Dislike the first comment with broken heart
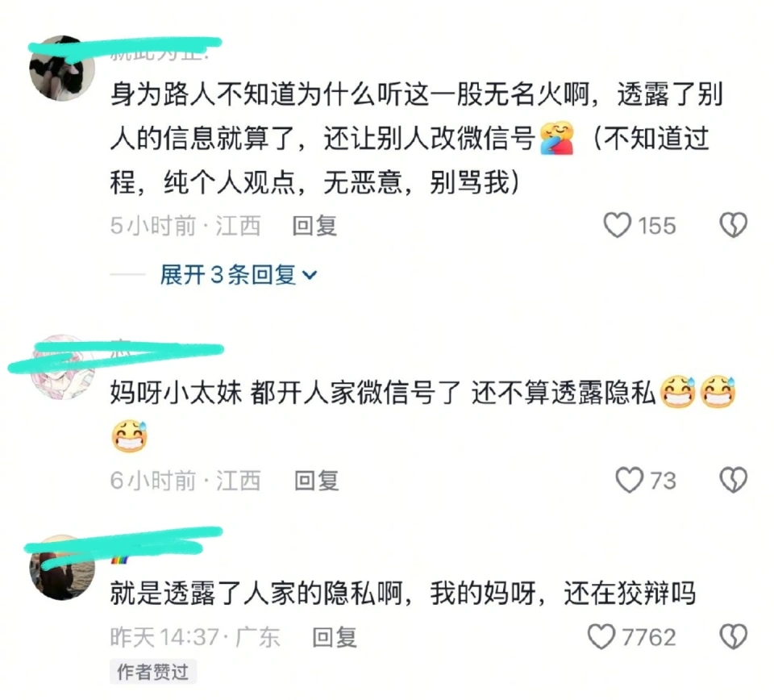The height and width of the screenshot is (700, 774). point(733,225)
